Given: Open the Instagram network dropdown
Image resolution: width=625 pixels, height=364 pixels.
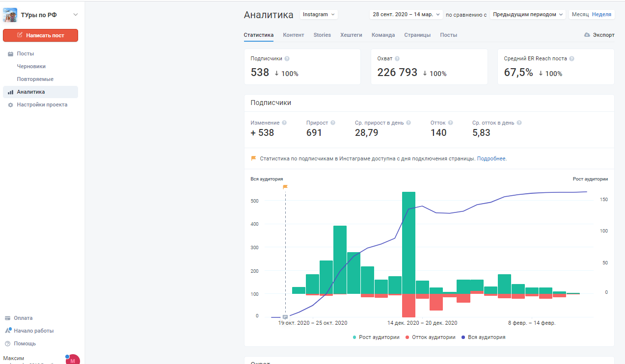Looking at the screenshot, I should click(319, 15).
